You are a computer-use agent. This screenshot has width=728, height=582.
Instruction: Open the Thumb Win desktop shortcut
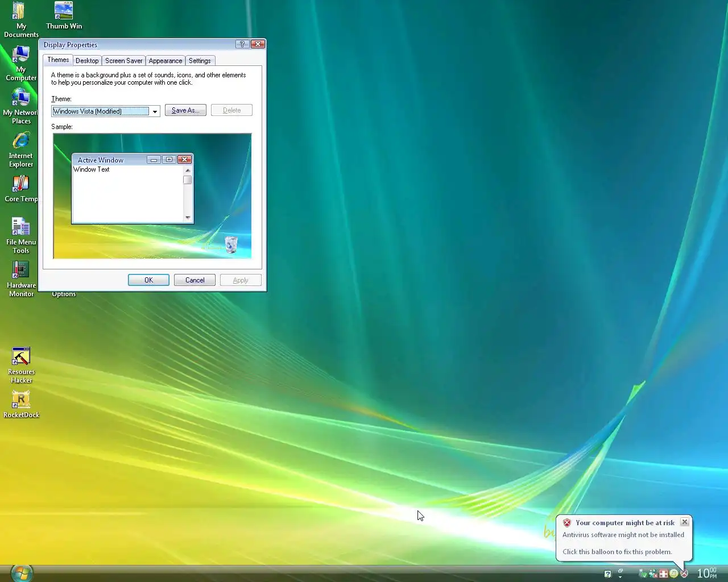[x=64, y=15]
